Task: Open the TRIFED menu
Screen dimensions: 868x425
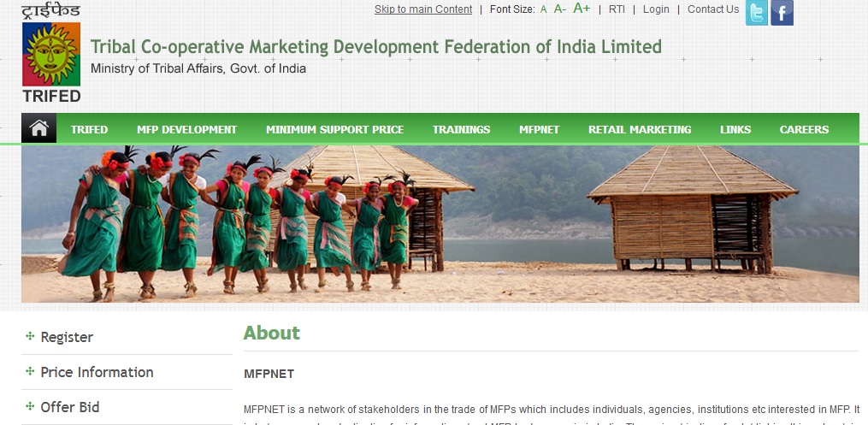Action: tap(89, 129)
